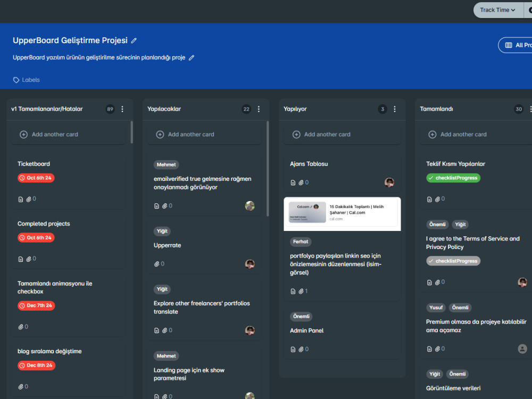Click gray checklistProgress badge on Terms of Service card
Image resolution: width=532 pixels, height=399 pixels.
pyautogui.click(x=453, y=261)
